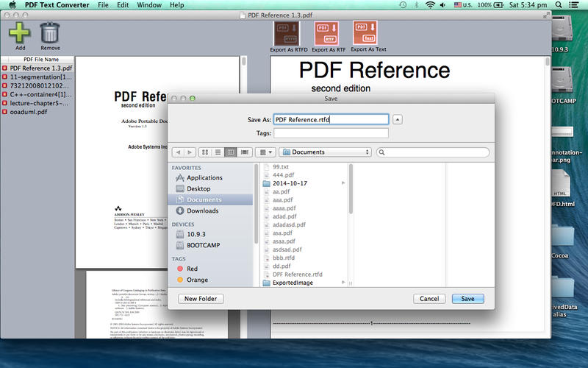Image resolution: width=588 pixels, height=368 pixels.
Task: Open the Documents location dropdown
Action: [x=325, y=152]
